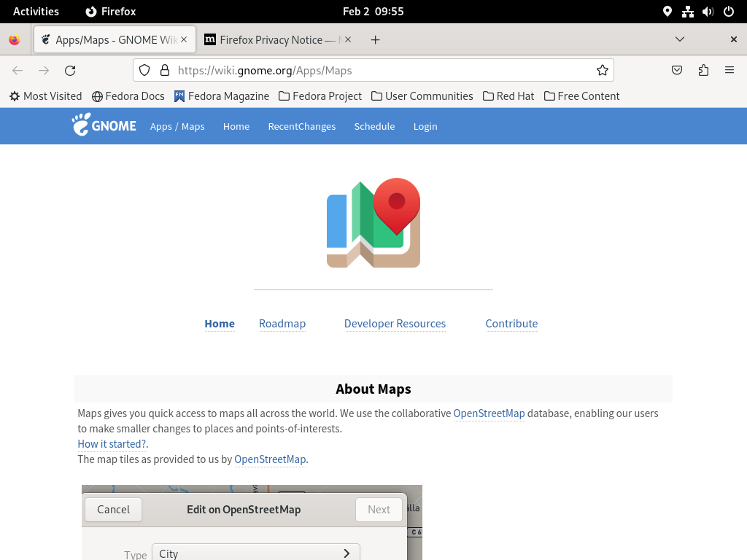Expand the Free Content bookmarks folder
This screenshot has height=560, width=747.
pyautogui.click(x=581, y=96)
